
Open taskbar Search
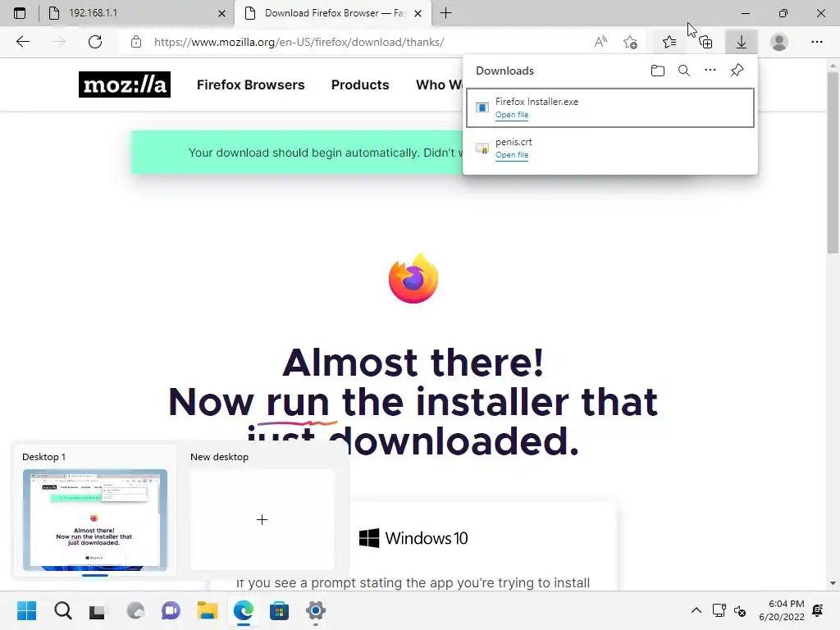62,610
